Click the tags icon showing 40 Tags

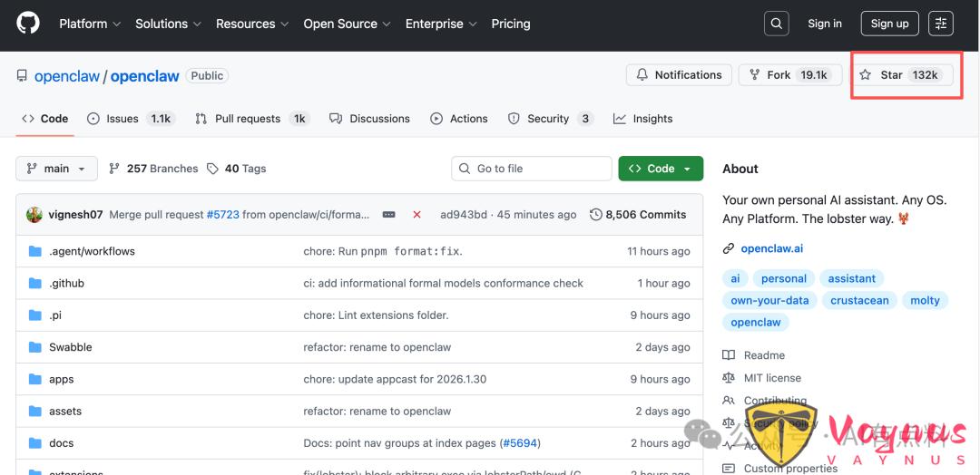click(213, 169)
